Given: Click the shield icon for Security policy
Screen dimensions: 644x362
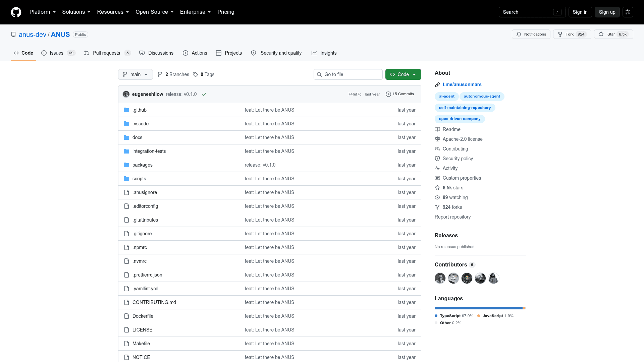Looking at the screenshot, I should click(437, 159).
